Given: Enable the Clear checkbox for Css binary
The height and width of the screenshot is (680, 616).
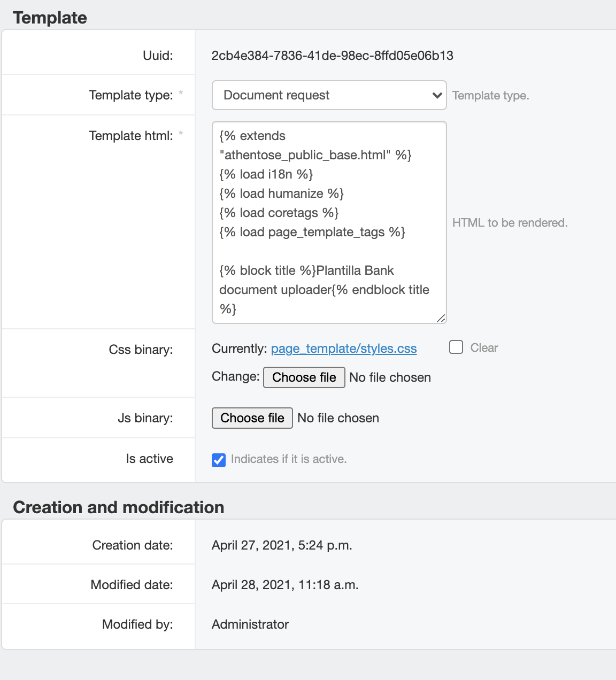Looking at the screenshot, I should (x=456, y=347).
